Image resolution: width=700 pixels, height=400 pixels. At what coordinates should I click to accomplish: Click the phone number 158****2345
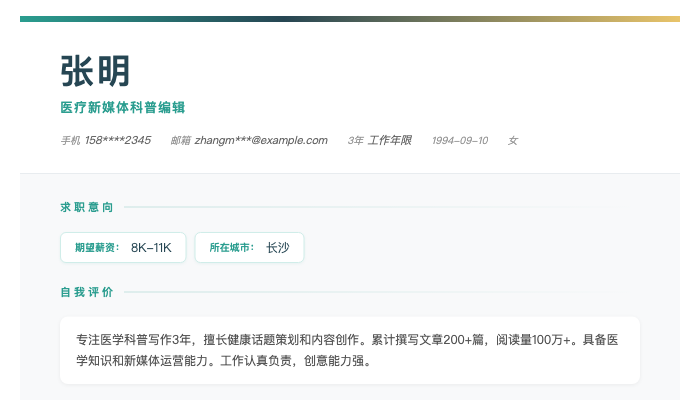pos(118,141)
